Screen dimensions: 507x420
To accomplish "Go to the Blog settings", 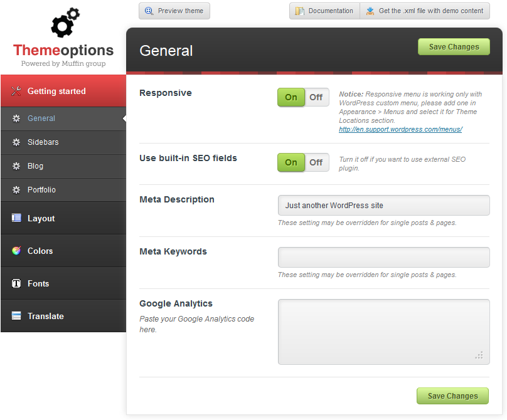I will coord(63,166).
